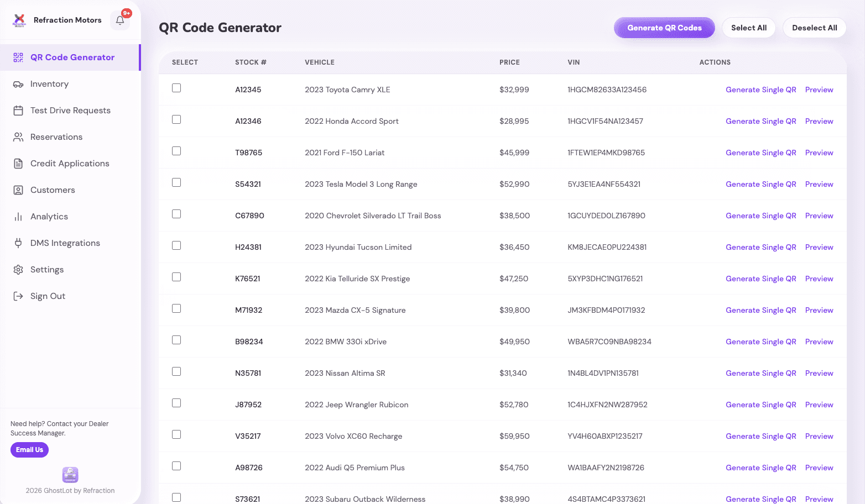Check the box for Toyota Camry XLE
Image resolution: width=865 pixels, height=504 pixels.
coord(176,88)
